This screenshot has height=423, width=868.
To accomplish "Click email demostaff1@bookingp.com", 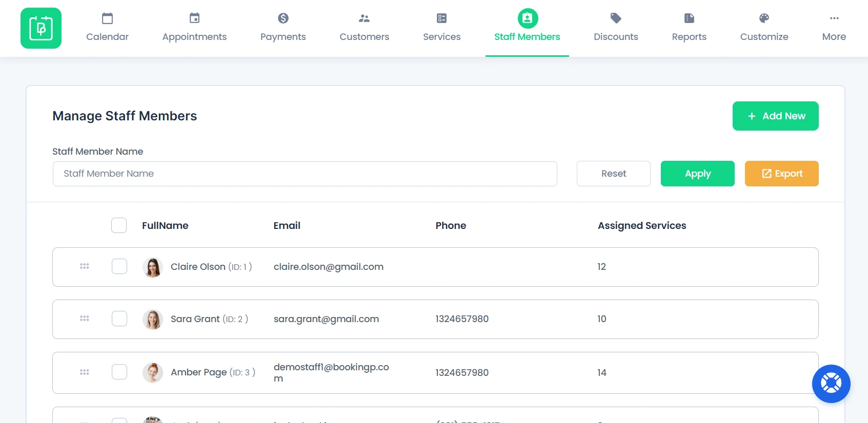I will 332,373.
